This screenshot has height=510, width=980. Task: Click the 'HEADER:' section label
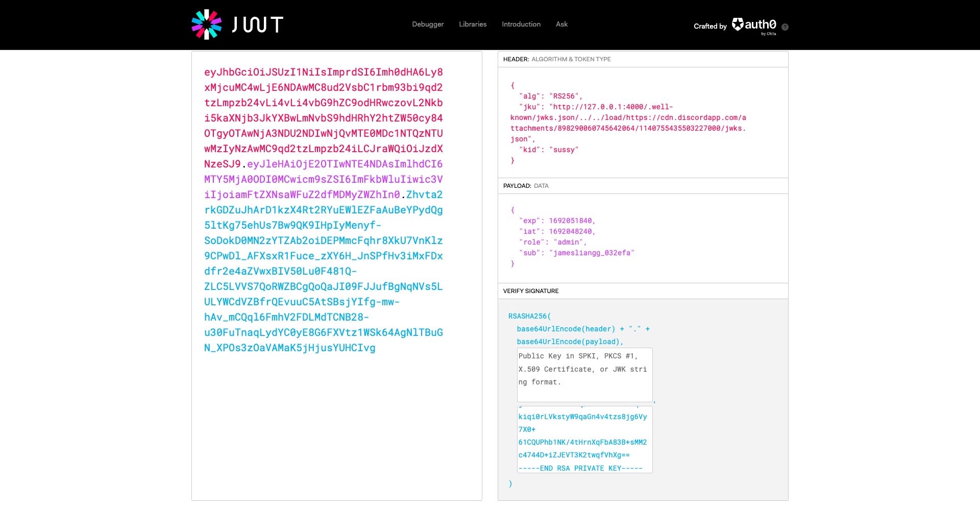point(516,59)
